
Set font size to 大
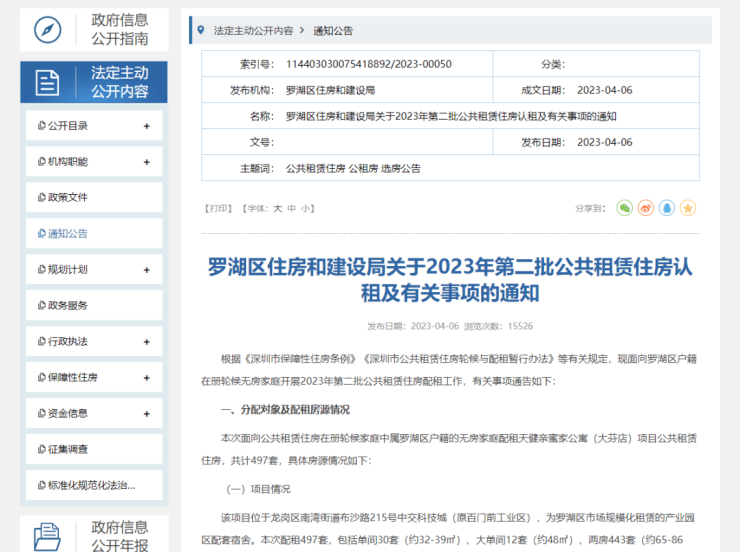(x=278, y=209)
